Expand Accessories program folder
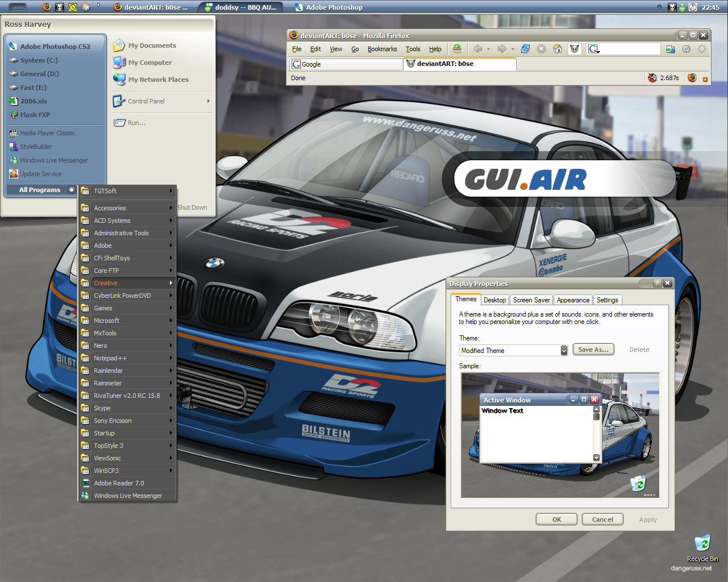 click(127, 208)
